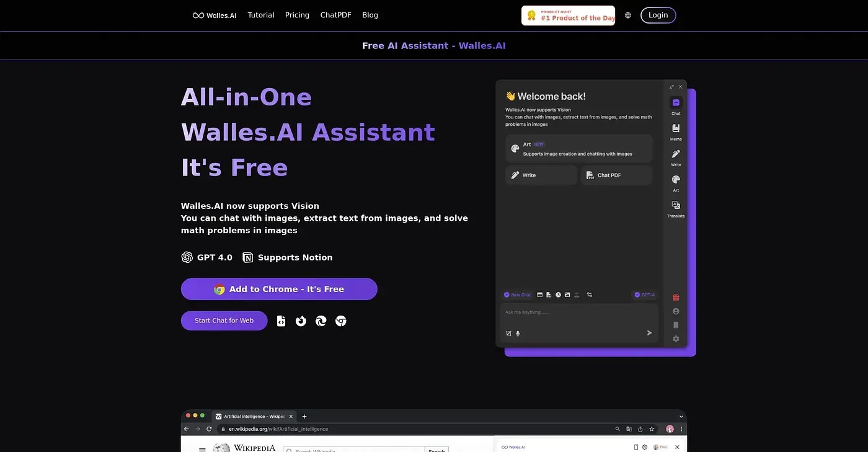
Task: Expand the assistant panel with arrows icon
Action: tap(671, 87)
